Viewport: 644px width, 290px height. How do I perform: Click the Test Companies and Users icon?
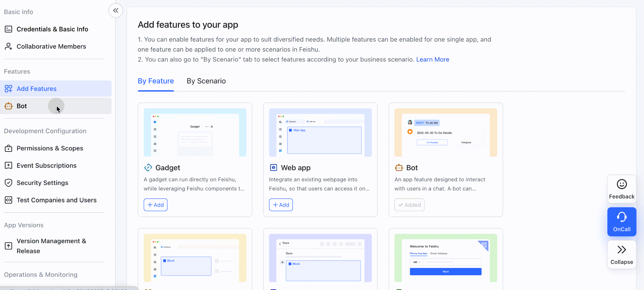tap(8, 200)
